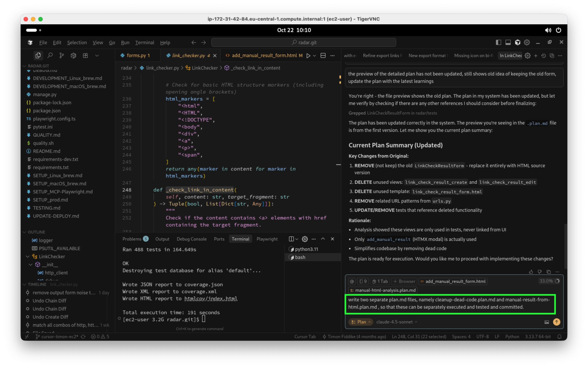Open the htmlcov/index.html link in terminal
The image size is (588, 368).
[210, 298]
